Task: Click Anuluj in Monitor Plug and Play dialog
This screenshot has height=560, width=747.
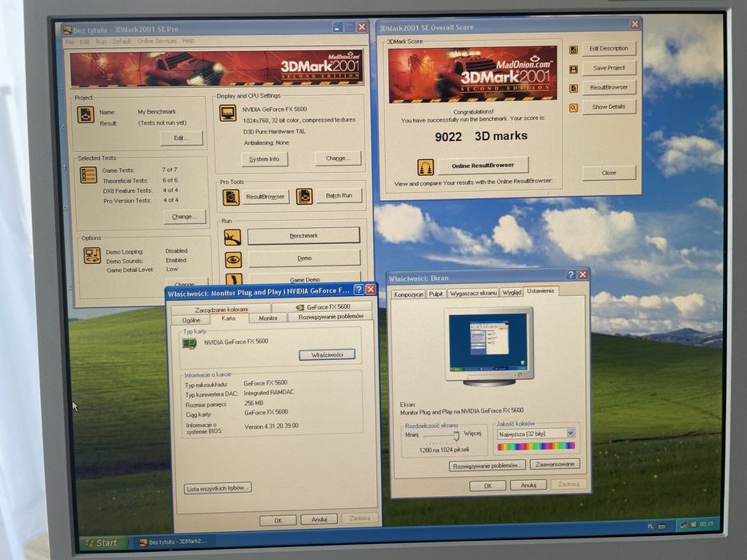Action: (319, 519)
